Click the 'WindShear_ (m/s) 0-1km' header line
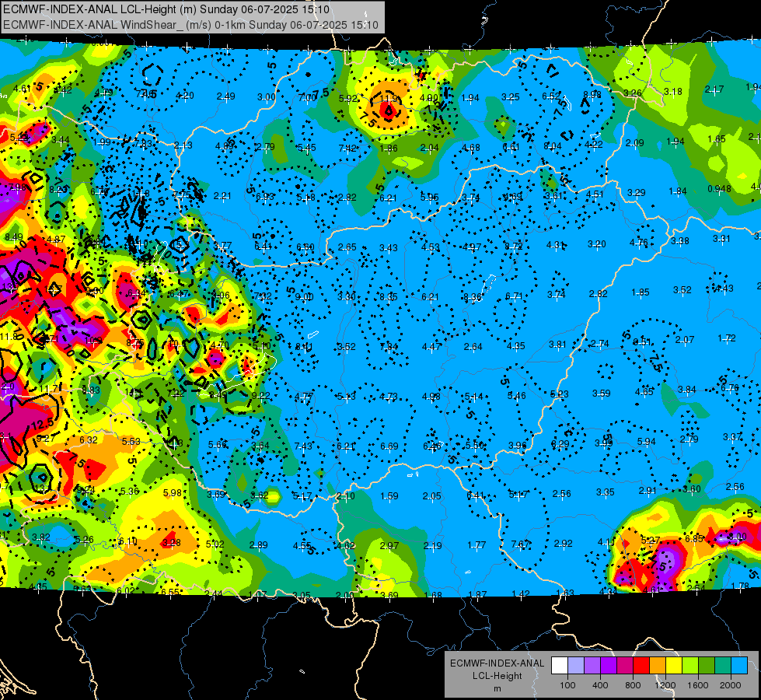 click(x=190, y=25)
